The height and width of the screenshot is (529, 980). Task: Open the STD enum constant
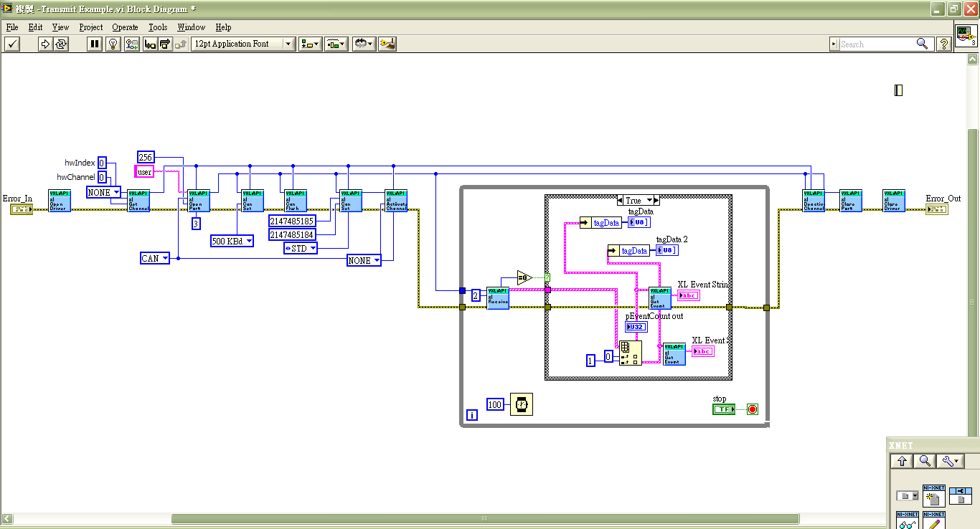(x=301, y=248)
